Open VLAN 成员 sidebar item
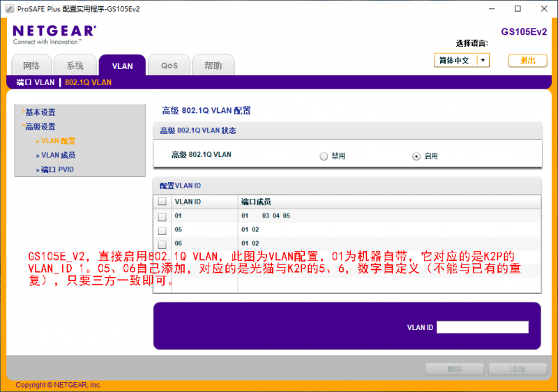Screen dimensions: 558x392 point(58,155)
